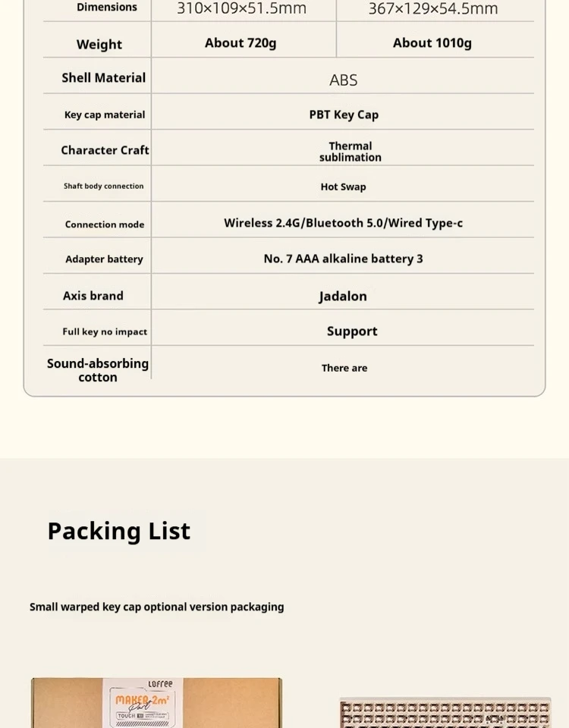Click the PBT Key Cap value
Screen dimensions: 569x728
tap(344, 115)
